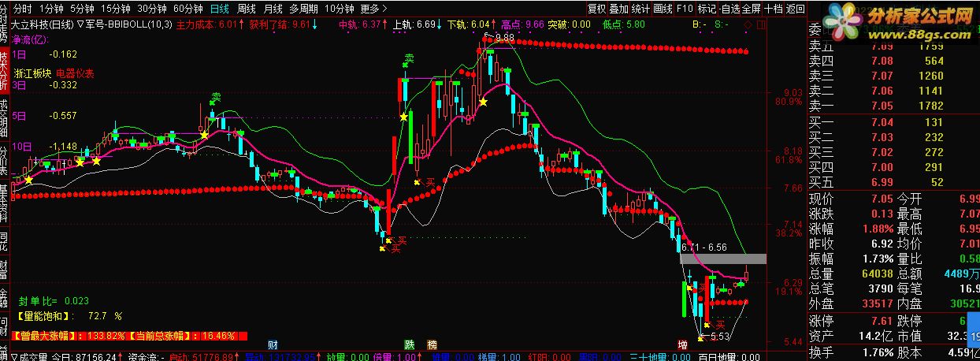Screen dimensions: 980x361
Task: Switch to the 5分钟 period tab
Action: coord(80,9)
